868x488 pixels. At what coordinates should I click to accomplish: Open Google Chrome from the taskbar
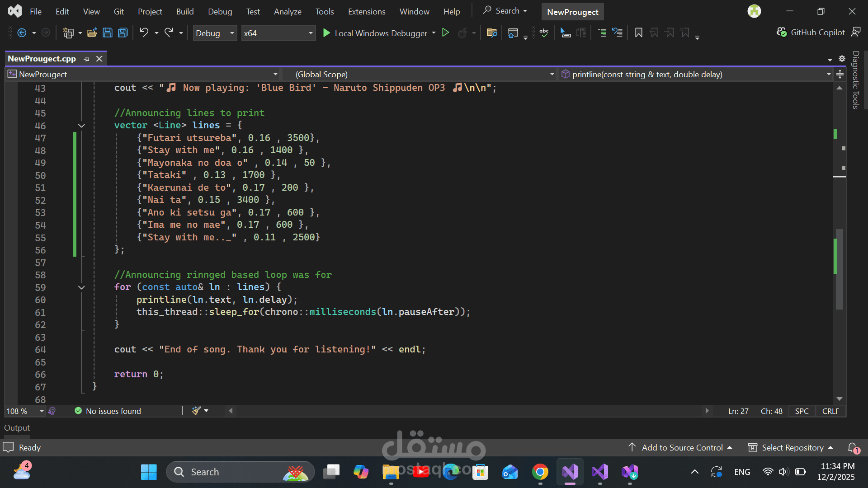click(x=540, y=472)
